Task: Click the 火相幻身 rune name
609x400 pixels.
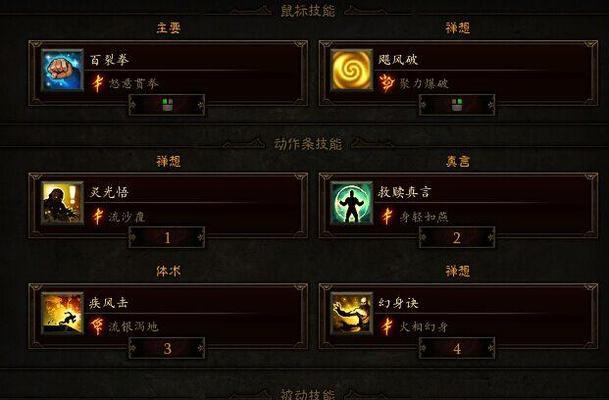Action: (x=424, y=327)
